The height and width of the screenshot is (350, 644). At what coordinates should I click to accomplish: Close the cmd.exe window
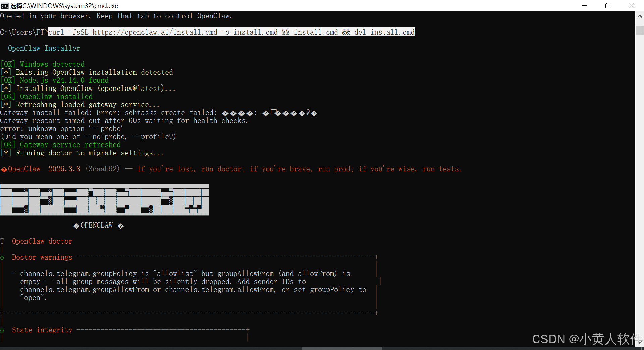[x=632, y=6]
